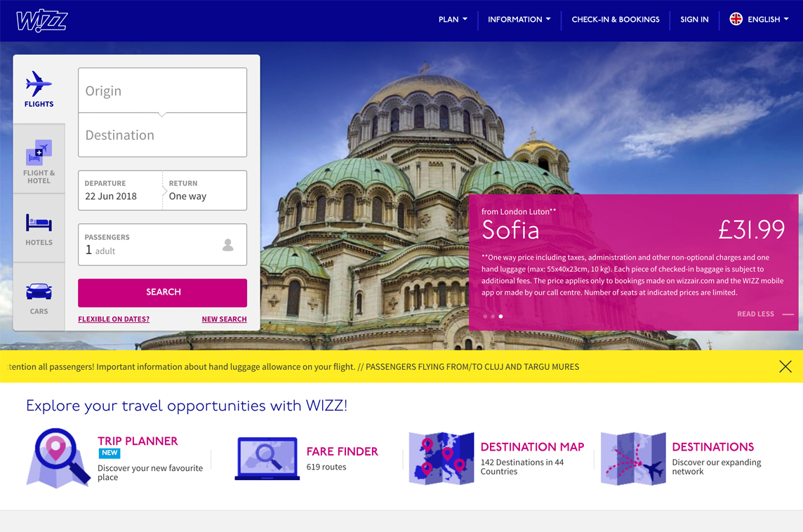Click 'Discover your new favourite place' text
The height and width of the screenshot is (532, 803).
150,472
